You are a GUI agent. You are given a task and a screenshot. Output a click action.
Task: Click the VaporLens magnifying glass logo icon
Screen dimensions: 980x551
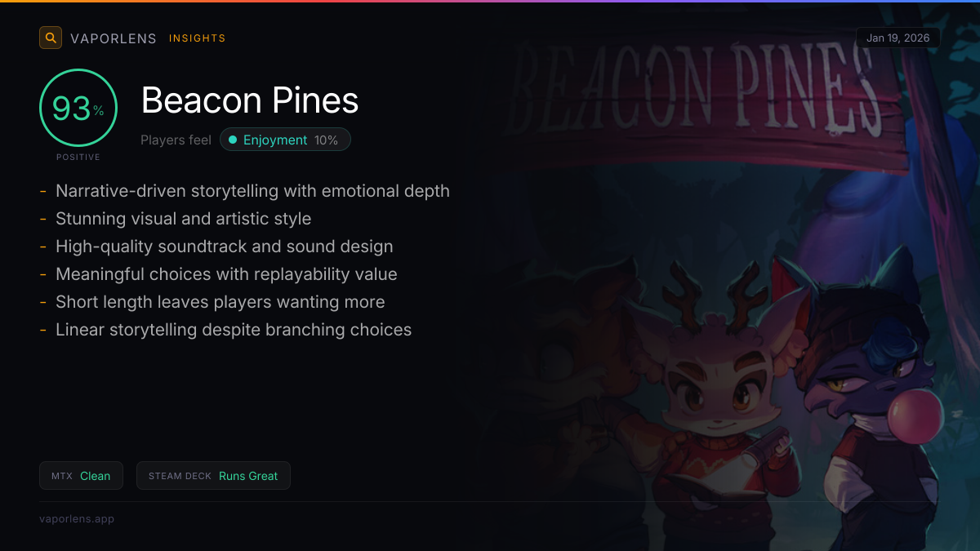coord(51,38)
